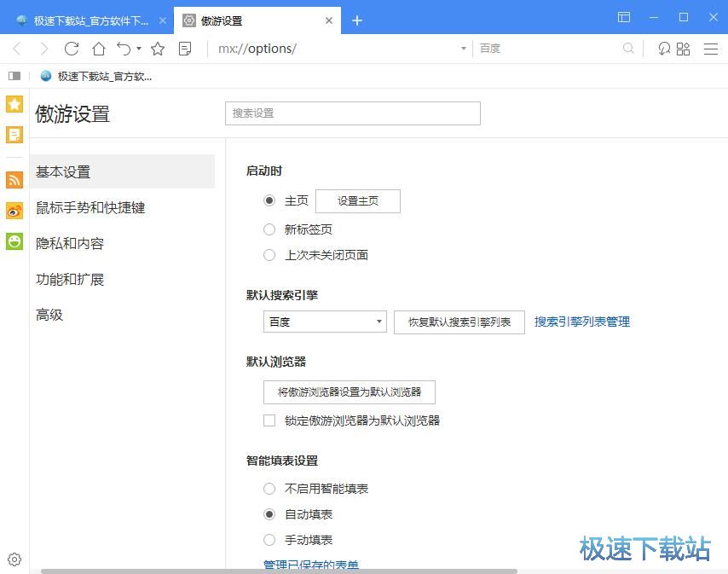This screenshot has height=574, width=728.
Task: Add page to favorites with star icon
Action: (158, 49)
